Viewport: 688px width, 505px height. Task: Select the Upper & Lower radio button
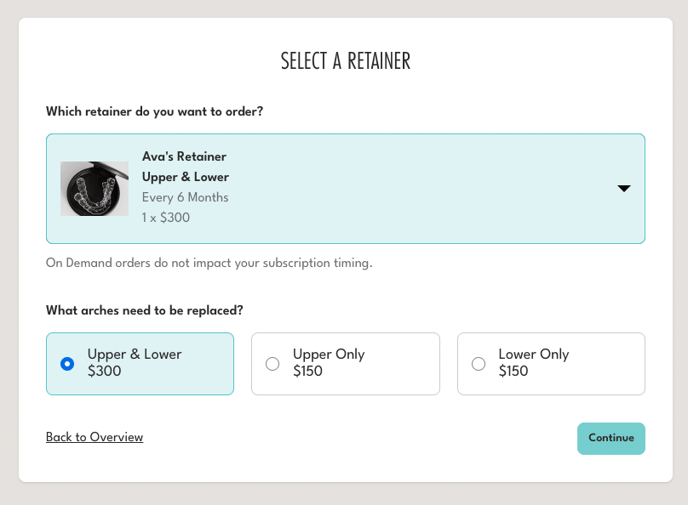[67, 364]
